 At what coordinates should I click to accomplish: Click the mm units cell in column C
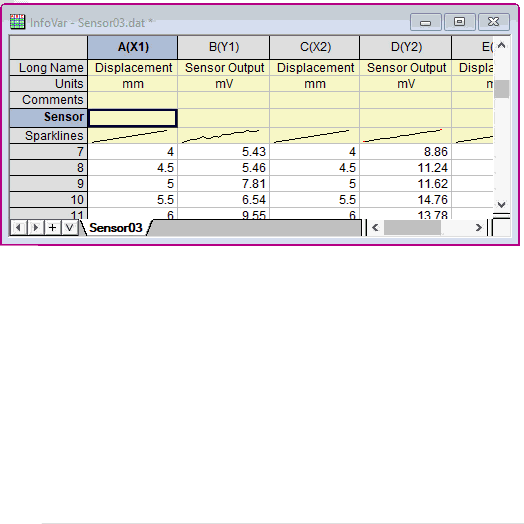[x=315, y=84]
